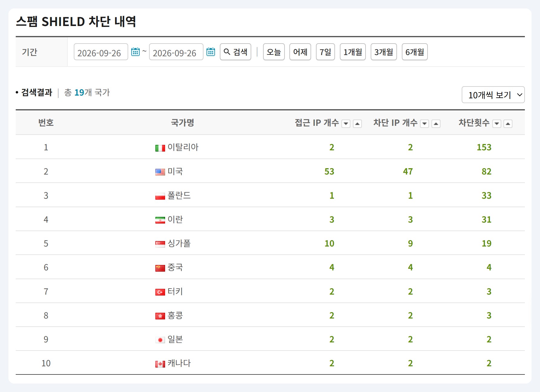Open the 10개씩 보기 rows-per-page dropdown
Image resolution: width=540 pixels, height=392 pixels.
493,95
